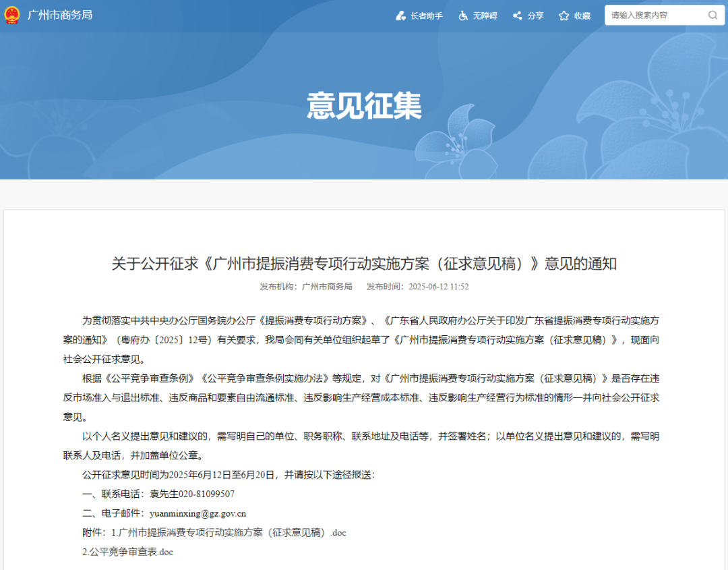Image resolution: width=728 pixels, height=570 pixels.
Task: Click the 长者助手 elderly assistant icon
Action: click(x=401, y=16)
